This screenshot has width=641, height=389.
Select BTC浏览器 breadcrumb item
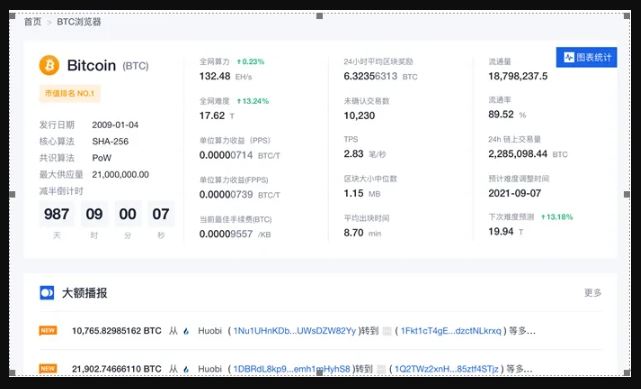(x=79, y=22)
